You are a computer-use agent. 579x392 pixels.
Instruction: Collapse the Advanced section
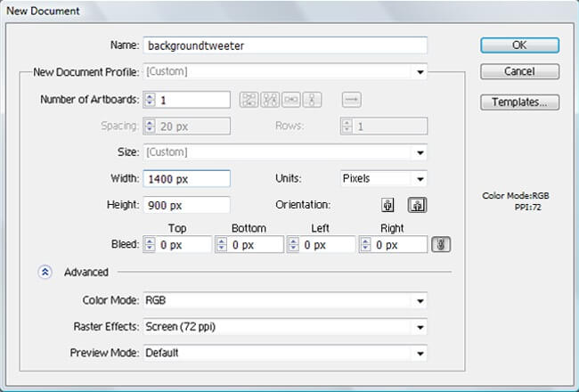coord(45,273)
